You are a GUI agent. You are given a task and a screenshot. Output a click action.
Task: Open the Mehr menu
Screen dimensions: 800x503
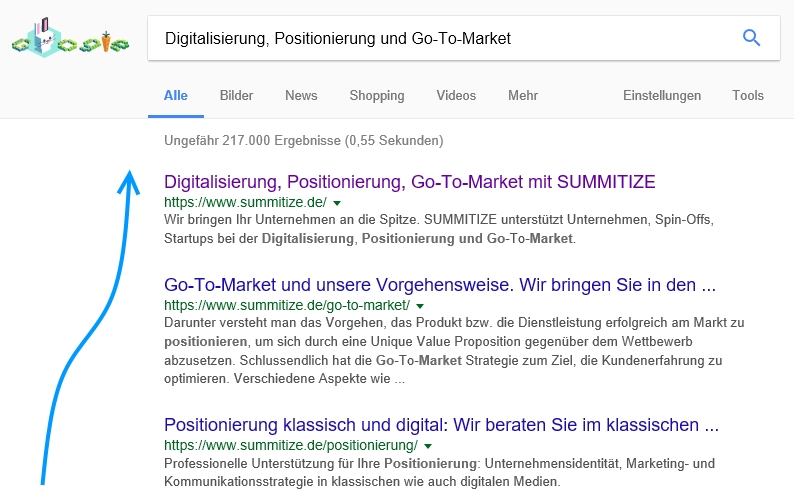(523, 95)
